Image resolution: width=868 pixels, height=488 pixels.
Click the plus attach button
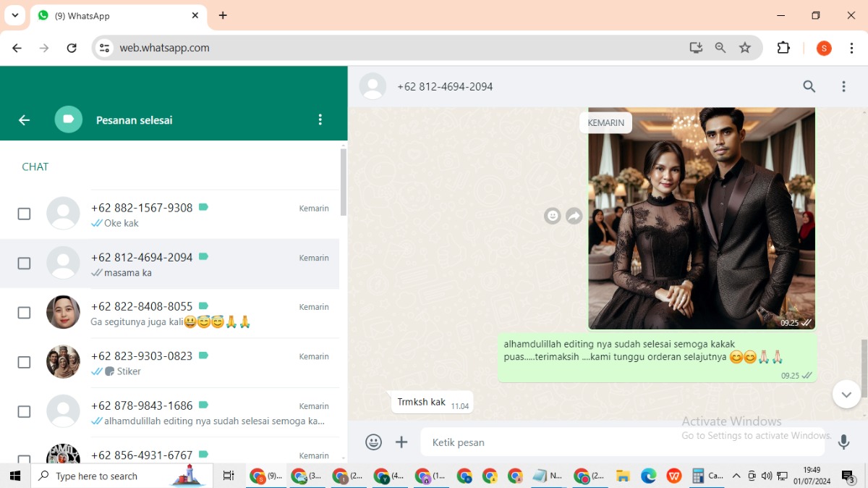coord(401,442)
